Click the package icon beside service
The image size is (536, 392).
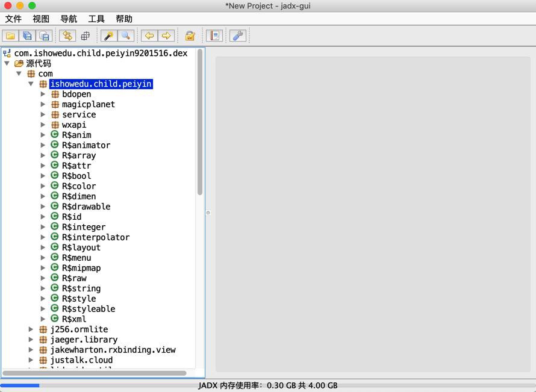pyautogui.click(x=55, y=114)
